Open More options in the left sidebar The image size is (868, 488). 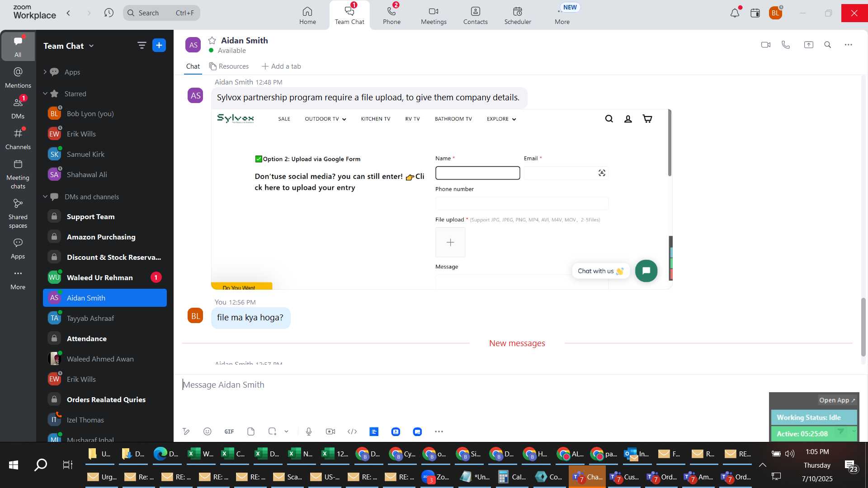(18, 279)
